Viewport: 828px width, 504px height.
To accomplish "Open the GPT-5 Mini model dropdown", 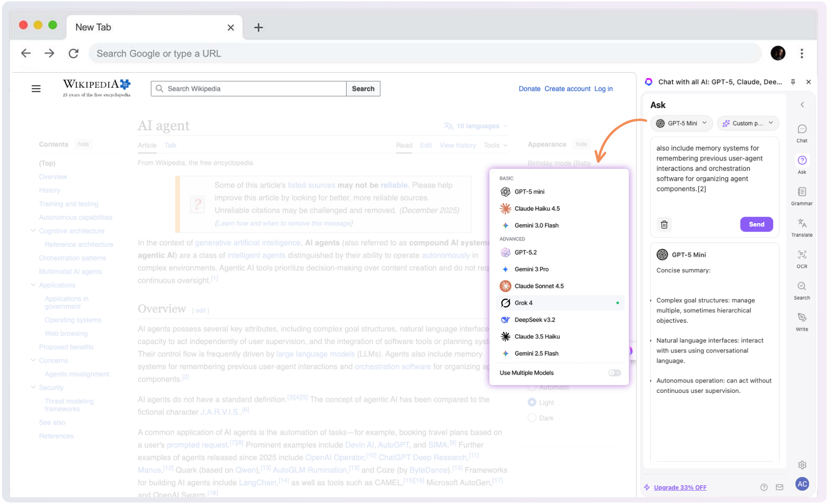I will [x=681, y=123].
